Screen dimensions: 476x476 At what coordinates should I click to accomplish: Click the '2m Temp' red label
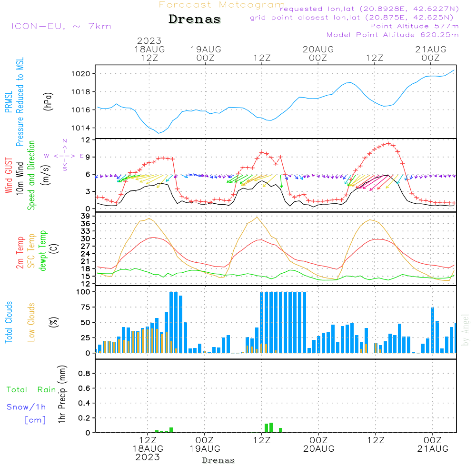(20, 253)
